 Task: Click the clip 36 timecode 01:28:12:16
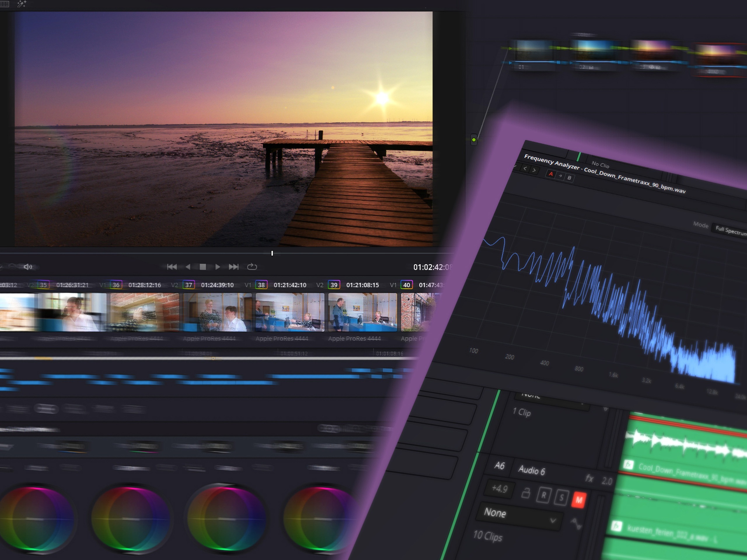point(144,285)
